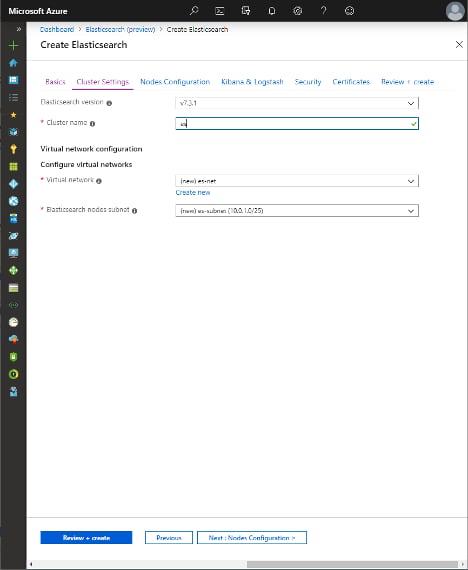Navigate to Dashboard breadcrumb
Image resolution: width=468 pixels, height=570 pixels.
[57, 29]
